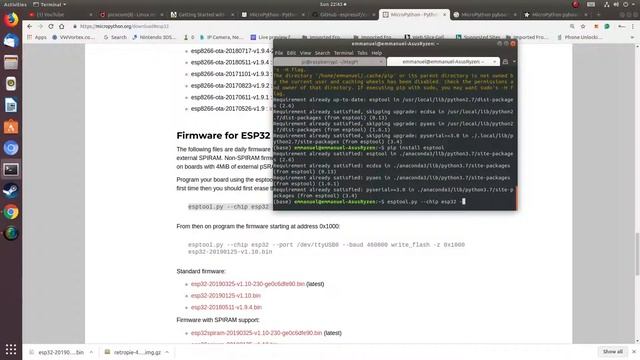
Task: Open the terminal tab list dropdown arrow
Action: click(x=514, y=62)
